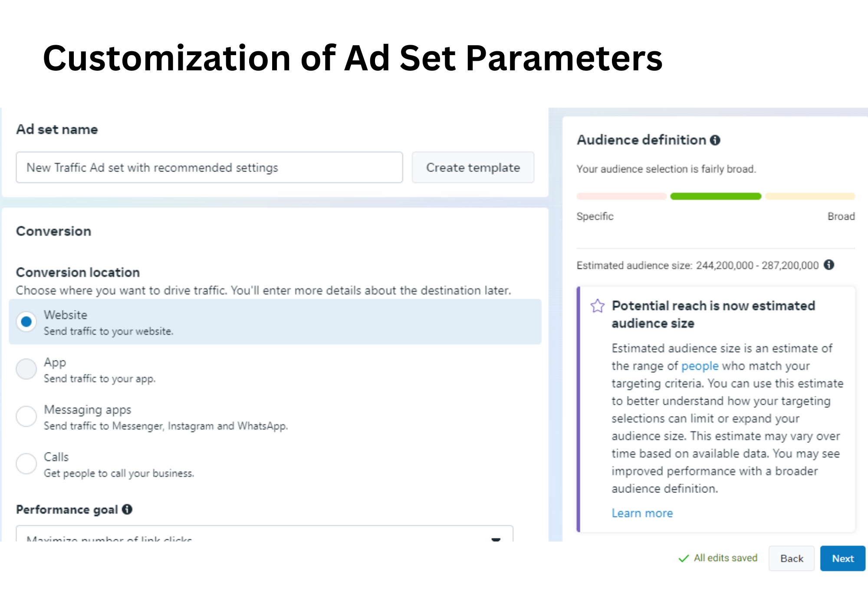The image size is (868, 614).
Task: Follow the Learn more link
Action: pos(642,513)
